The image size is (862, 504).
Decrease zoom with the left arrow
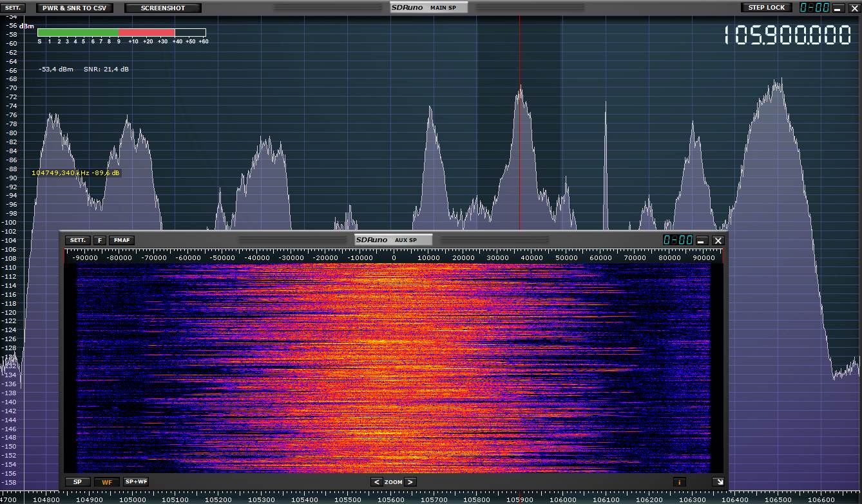pyautogui.click(x=376, y=481)
